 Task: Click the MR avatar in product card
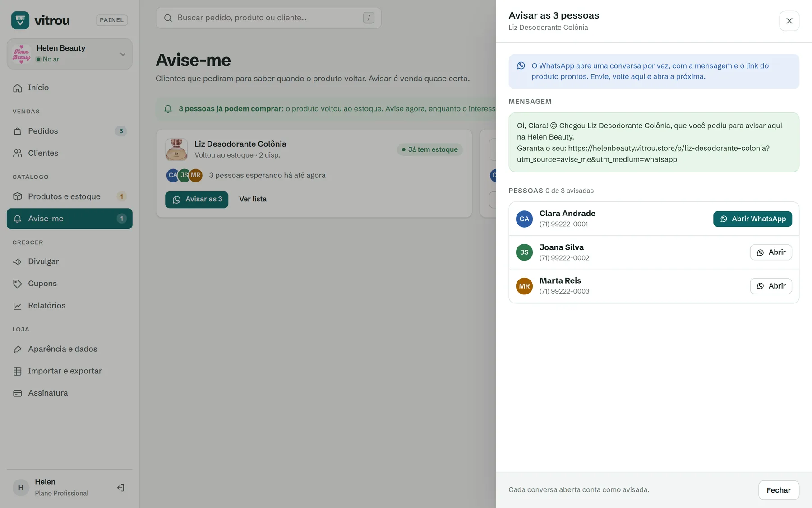click(196, 175)
